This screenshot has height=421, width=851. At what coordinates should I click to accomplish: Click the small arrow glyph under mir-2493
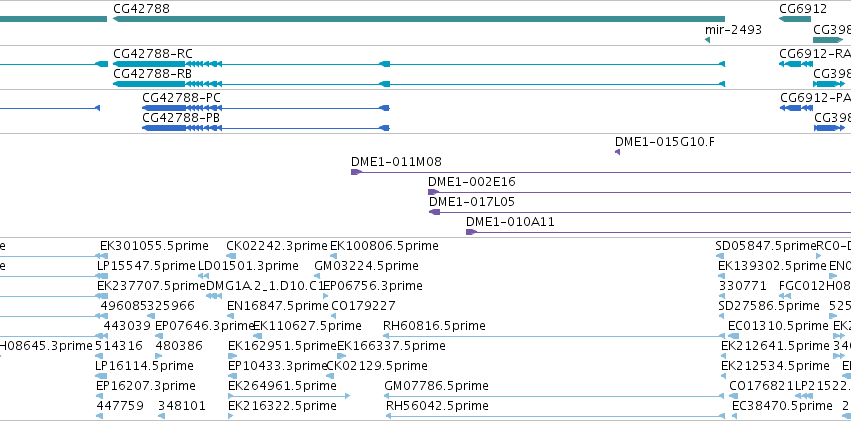point(707,40)
